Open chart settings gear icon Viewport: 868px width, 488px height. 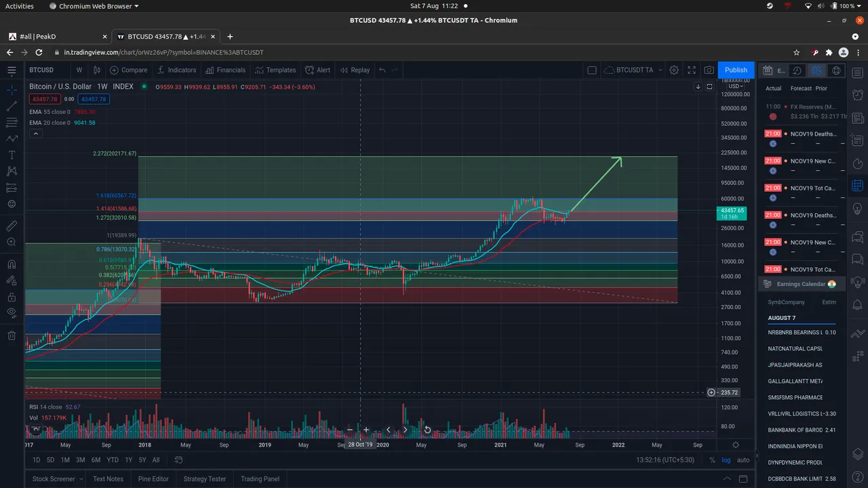pyautogui.click(x=674, y=70)
